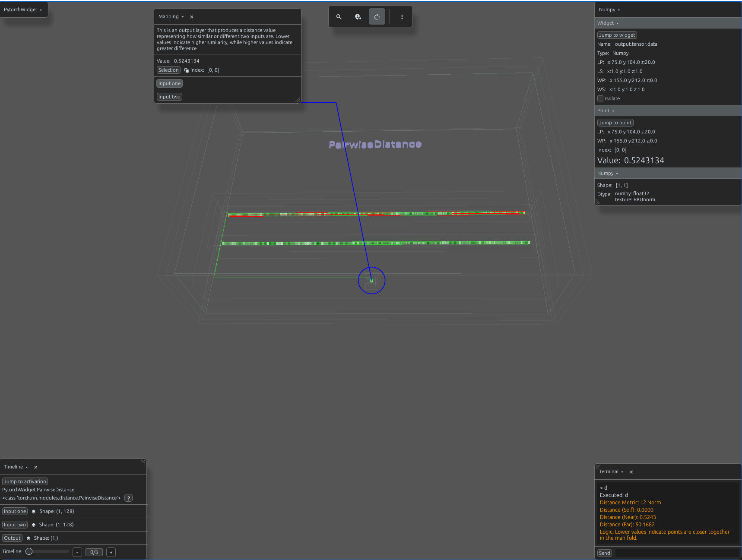Click the Distance (Far): 50.1682 terminal line
Viewport: 742px width, 560px height.
coord(627,525)
